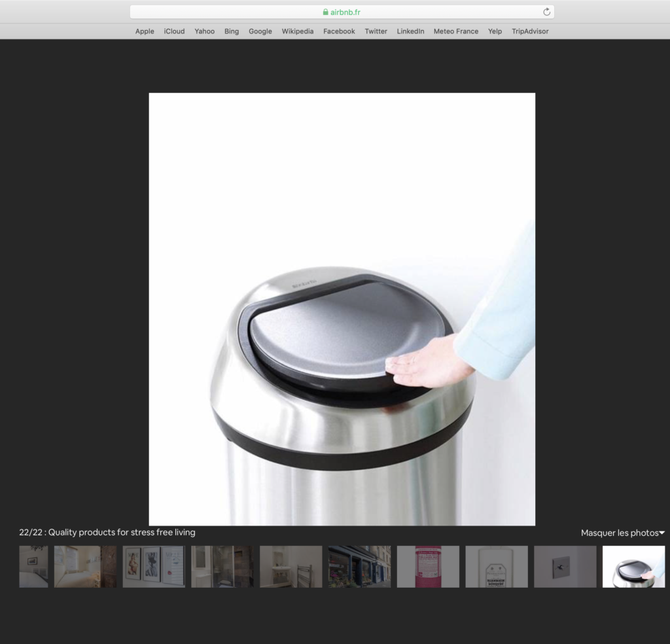Select the pink soap bottle thumbnail
Screen dimensions: 670x644
pos(428,566)
